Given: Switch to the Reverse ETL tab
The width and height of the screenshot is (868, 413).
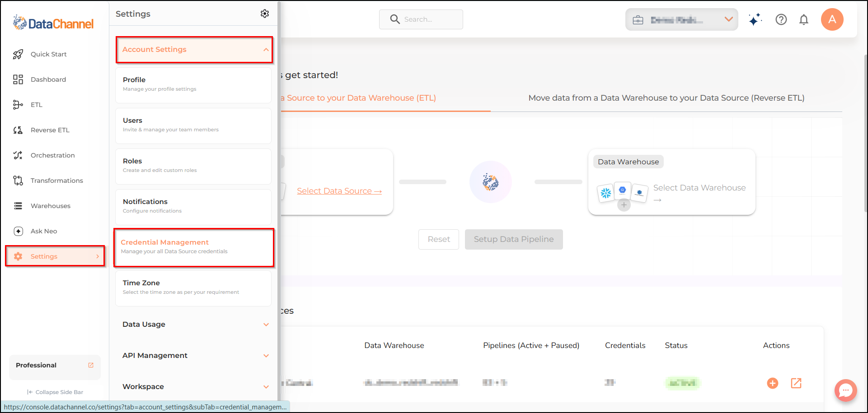Looking at the screenshot, I should click(x=666, y=98).
